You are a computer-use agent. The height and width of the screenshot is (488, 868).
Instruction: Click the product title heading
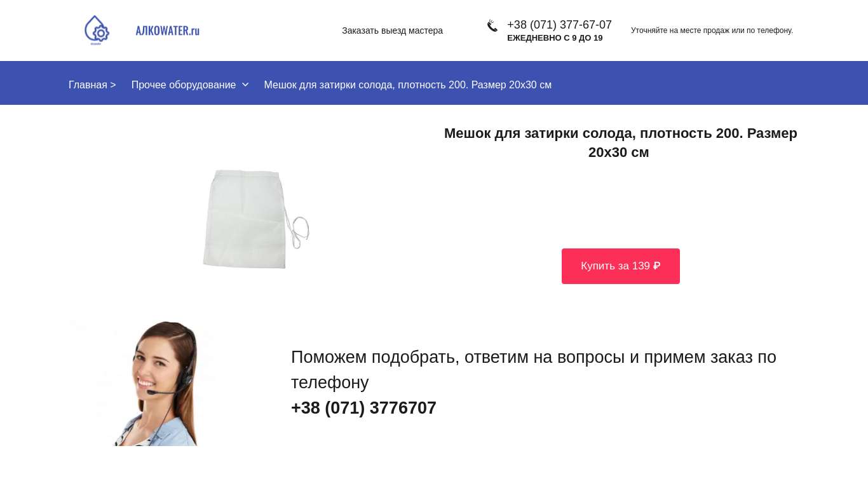click(620, 143)
